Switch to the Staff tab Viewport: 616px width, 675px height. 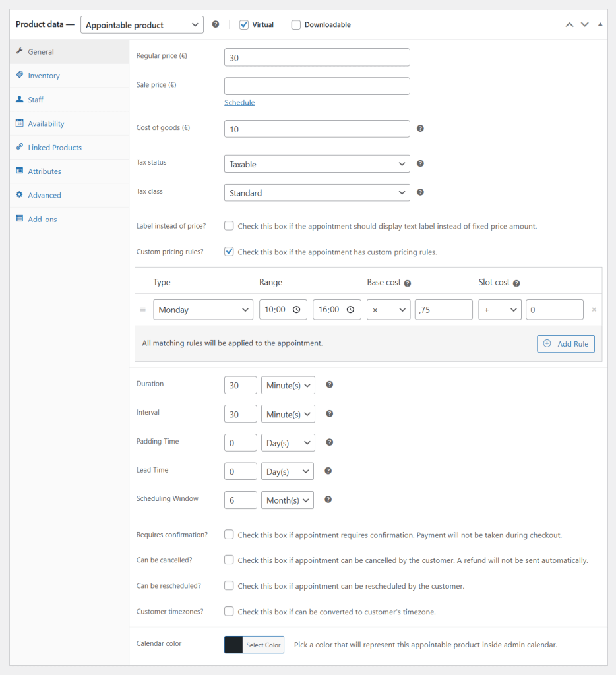tap(36, 100)
